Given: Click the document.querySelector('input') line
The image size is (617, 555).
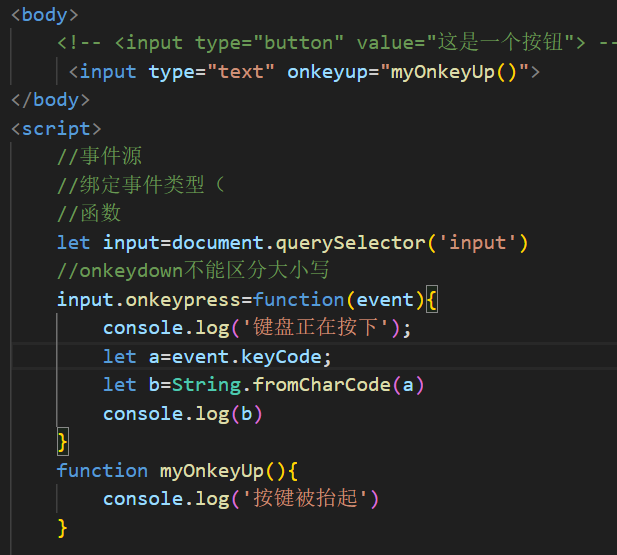Looking at the screenshot, I should (292, 242).
